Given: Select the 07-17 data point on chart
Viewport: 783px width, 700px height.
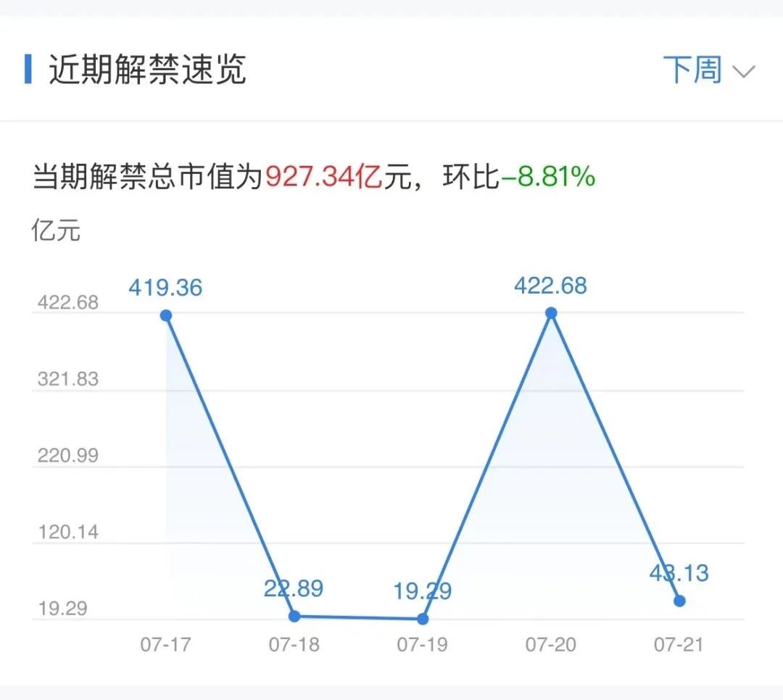Looking at the screenshot, I should [x=166, y=315].
